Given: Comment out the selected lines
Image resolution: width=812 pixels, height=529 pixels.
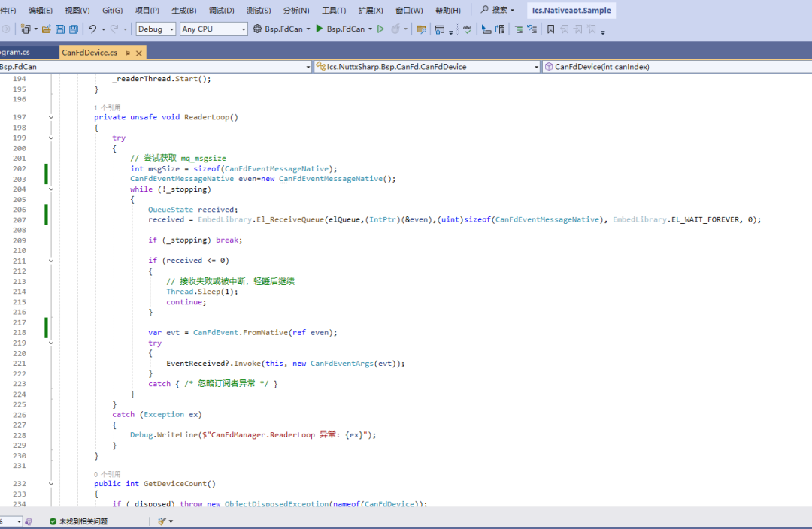Looking at the screenshot, I should 518,29.
